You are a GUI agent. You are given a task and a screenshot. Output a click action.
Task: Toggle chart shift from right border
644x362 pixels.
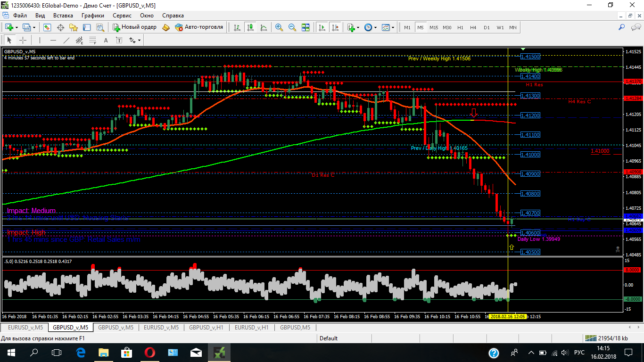pyautogui.click(x=336, y=27)
